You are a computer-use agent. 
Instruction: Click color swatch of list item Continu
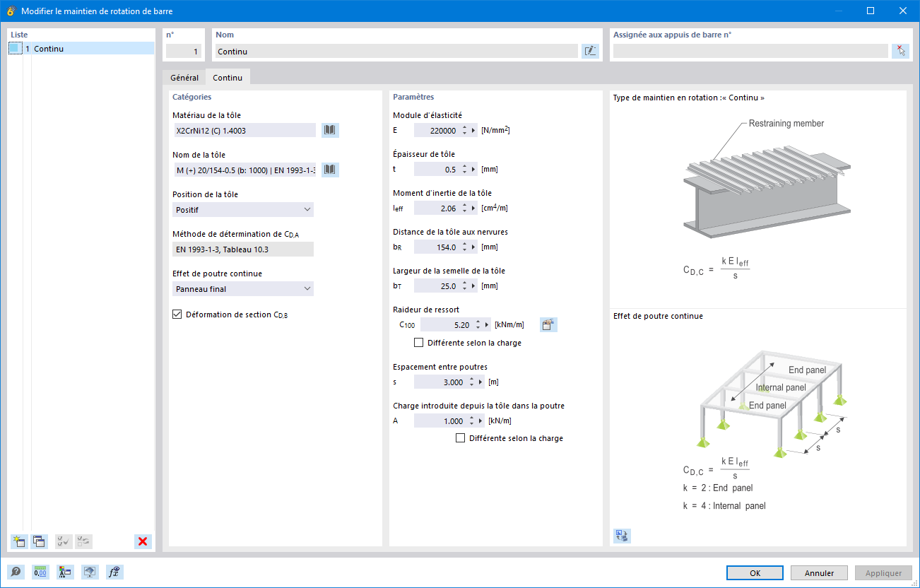tap(16, 49)
